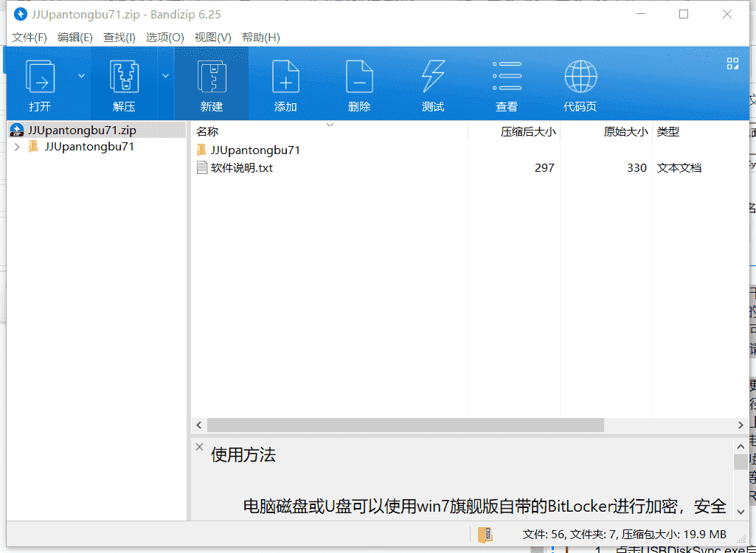Click the down arrow of the comment pane scrollbar

[741, 512]
